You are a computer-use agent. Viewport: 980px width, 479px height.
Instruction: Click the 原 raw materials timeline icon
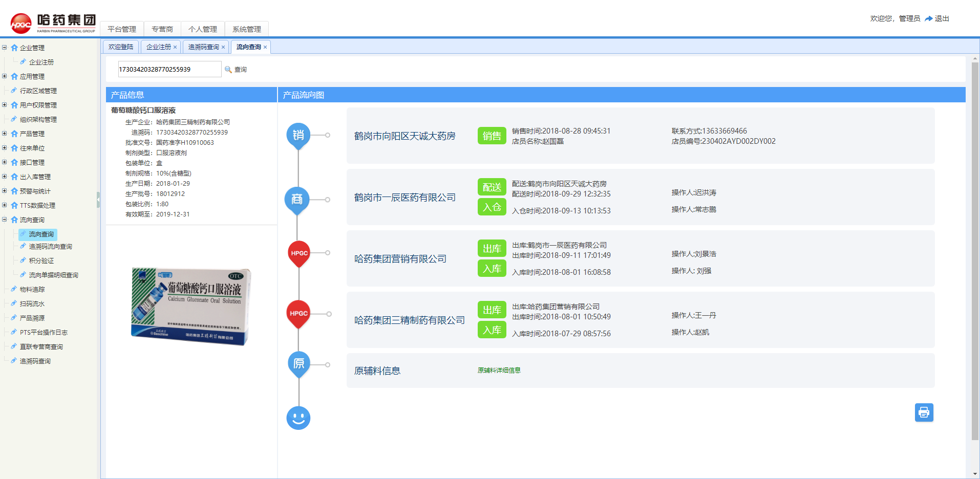[x=299, y=363]
